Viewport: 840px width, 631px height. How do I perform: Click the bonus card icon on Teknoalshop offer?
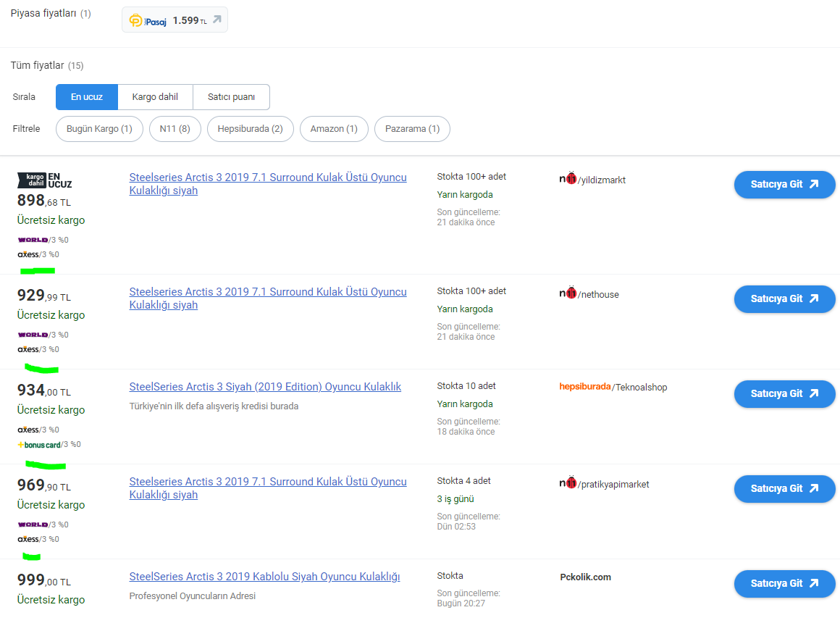tap(39, 445)
